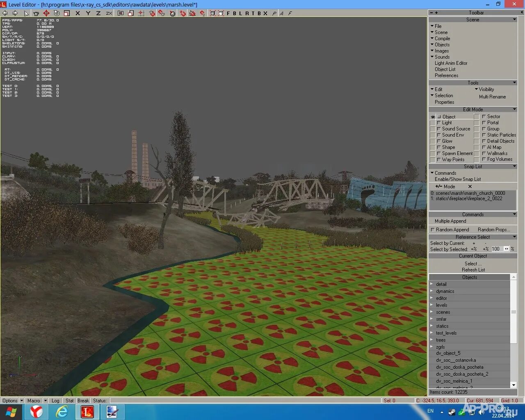Tick the AI Map checkbox
Image resolution: width=525 pixels, height=420 pixels.
pos(484,147)
